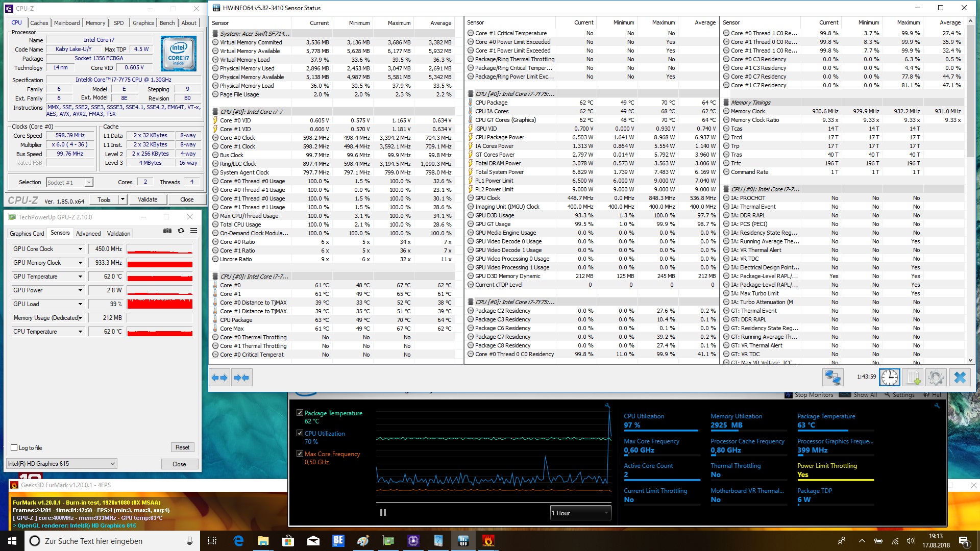Open Windows Start menu
980x551 pixels.
[x=12, y=541]
